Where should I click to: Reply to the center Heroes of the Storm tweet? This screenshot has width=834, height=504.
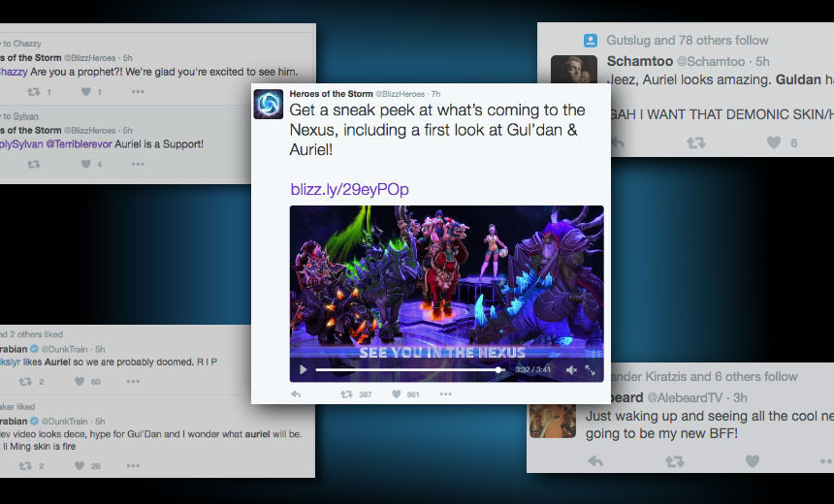[296, 394]
